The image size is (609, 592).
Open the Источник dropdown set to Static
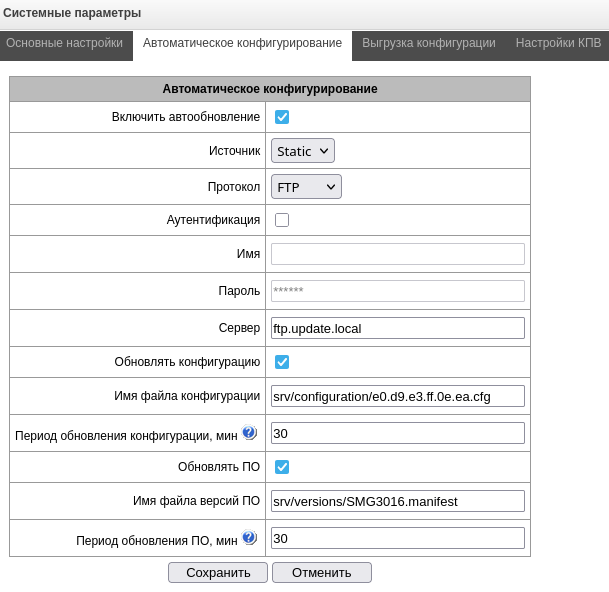302,151
